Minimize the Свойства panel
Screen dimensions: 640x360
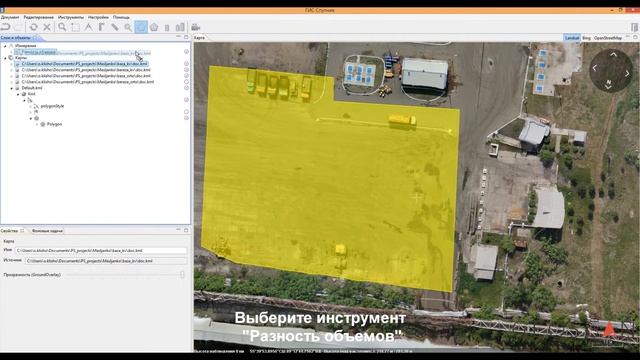[x=178, y=230]
